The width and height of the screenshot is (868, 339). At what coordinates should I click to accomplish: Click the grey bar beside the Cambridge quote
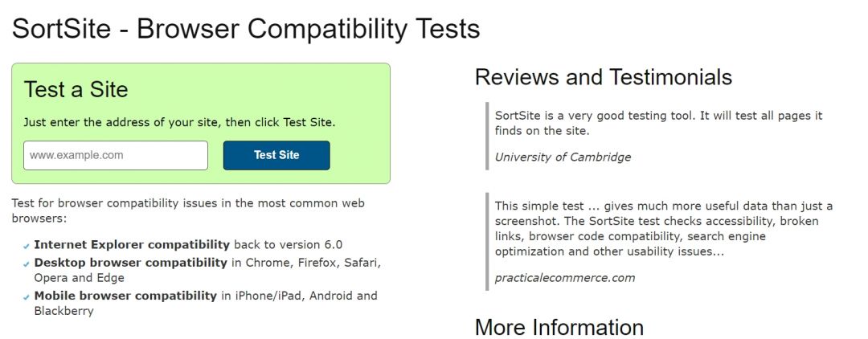(x=487, y=136)
